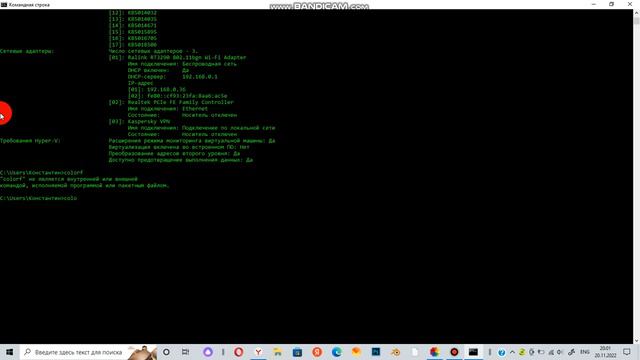Open the red Yandex Я icon

pyautogui.click(x=317, y=352)
